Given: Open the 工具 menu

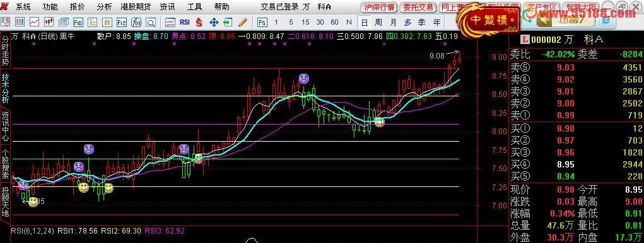Looking at the screenshot, I should 194,7.
